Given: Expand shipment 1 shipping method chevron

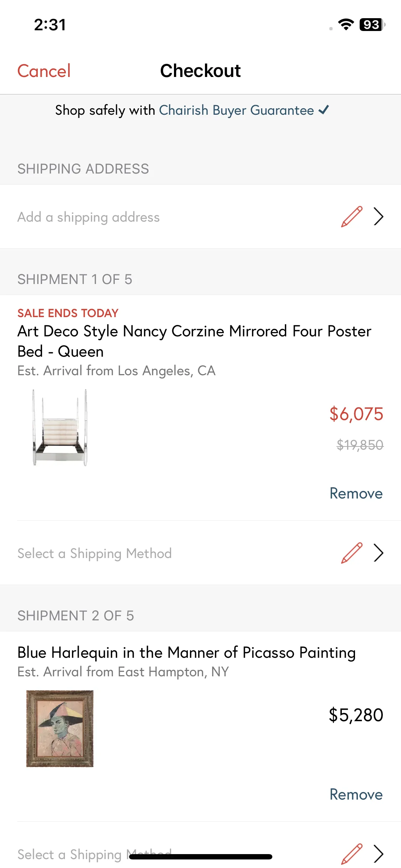Looking at the screenshot, I should coord(379,553).
